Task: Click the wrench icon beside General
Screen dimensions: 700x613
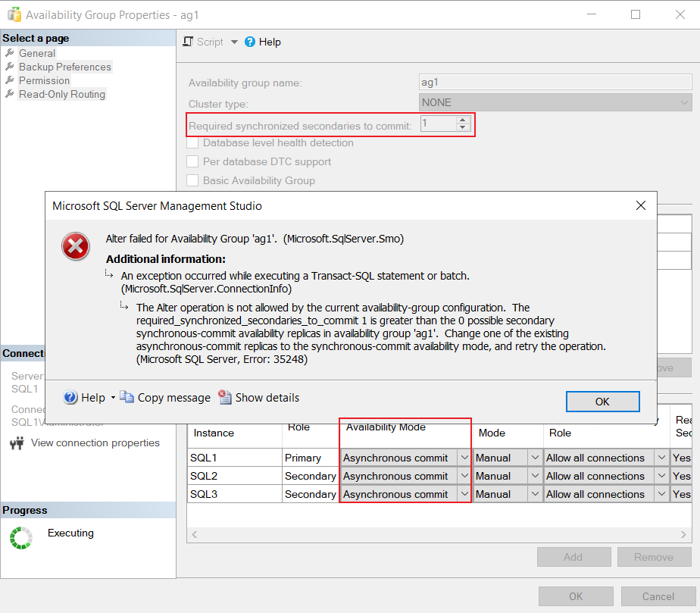Action: 9,53
